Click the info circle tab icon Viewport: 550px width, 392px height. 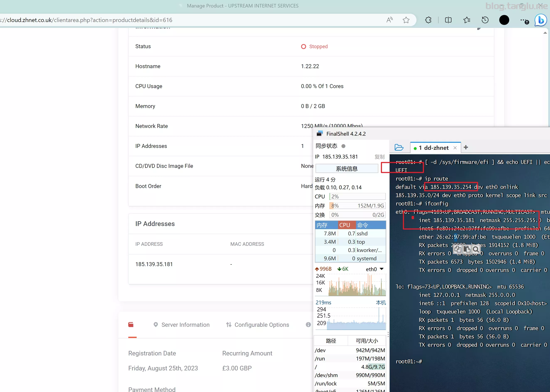point(308,325)
